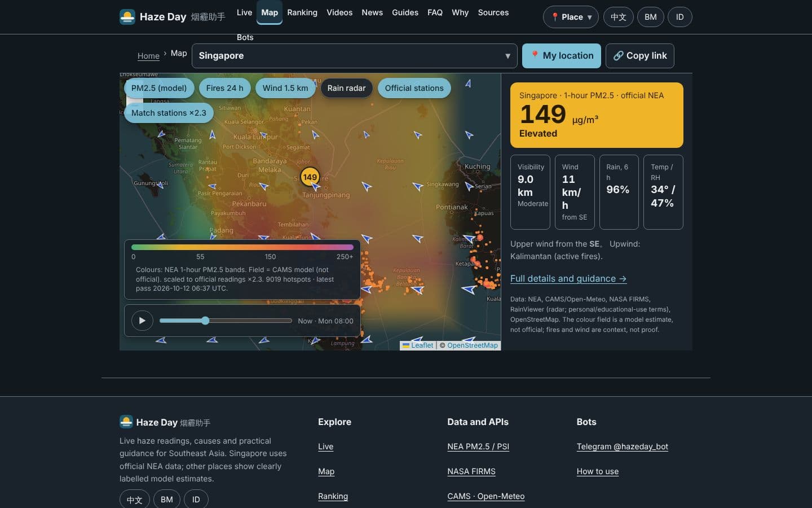Viewport: 812px width, 508px height.
Task: Toggle the PM2.5 (model) layer chip
Action: 159,88
